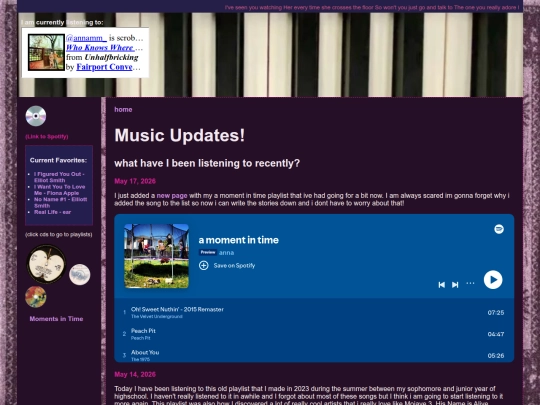The width and height of the screenshot is (540, 405).
Task: Click the Preview badge beside anna
Action: pos(208,252)
